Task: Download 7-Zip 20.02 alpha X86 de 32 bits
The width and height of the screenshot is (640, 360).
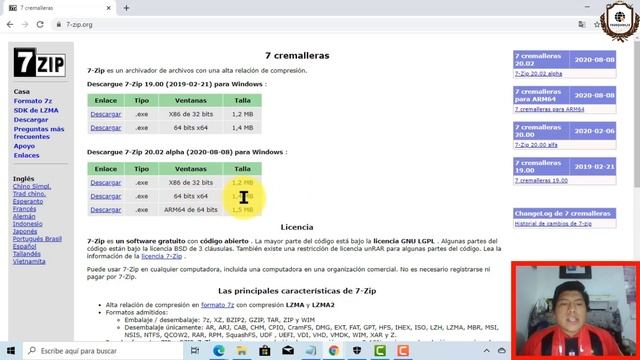Action: click(106, 183)
